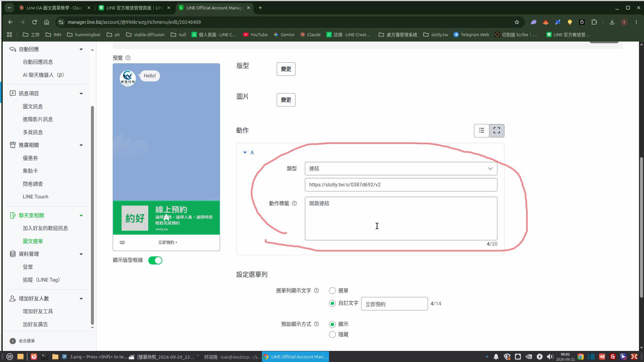Open Chrome extensions puzzle icon
This screenshot has height=362, width=644.
coord(594,22)
